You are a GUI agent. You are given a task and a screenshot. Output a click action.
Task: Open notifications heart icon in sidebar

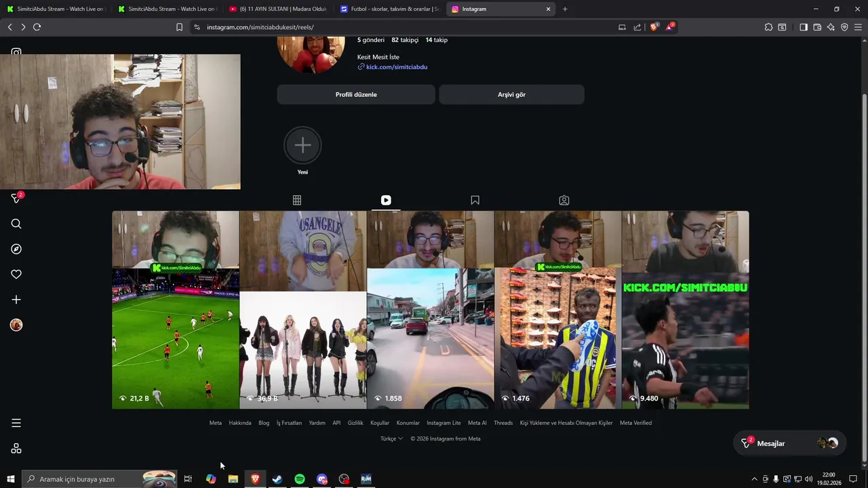pyautogui.click(x=16, y=274)
